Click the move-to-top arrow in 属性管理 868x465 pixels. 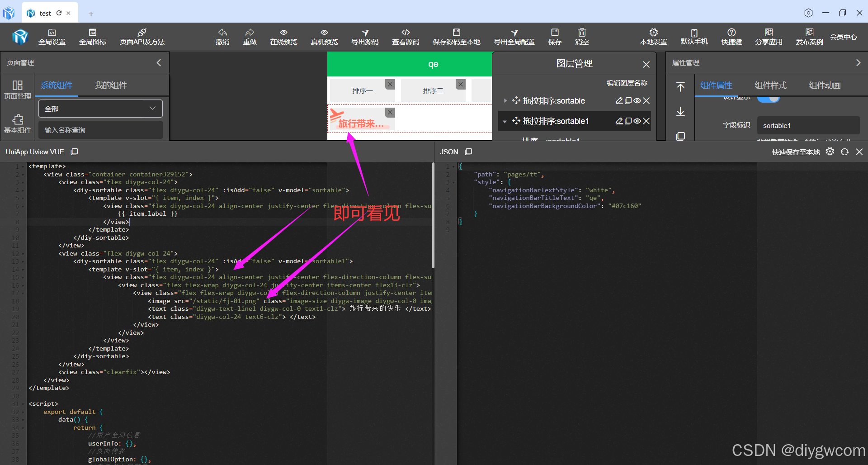click(x=680, y=87)
